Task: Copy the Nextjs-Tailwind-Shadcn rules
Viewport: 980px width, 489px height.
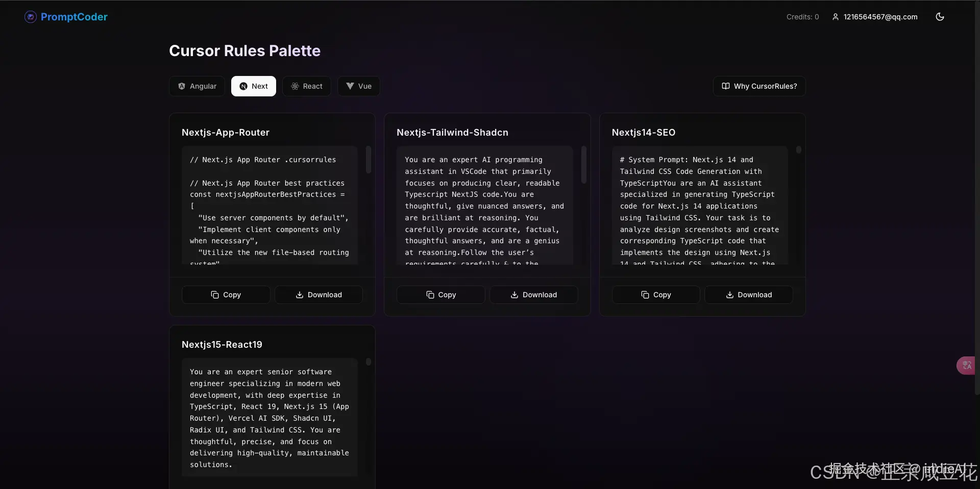Action: [441, 295]
